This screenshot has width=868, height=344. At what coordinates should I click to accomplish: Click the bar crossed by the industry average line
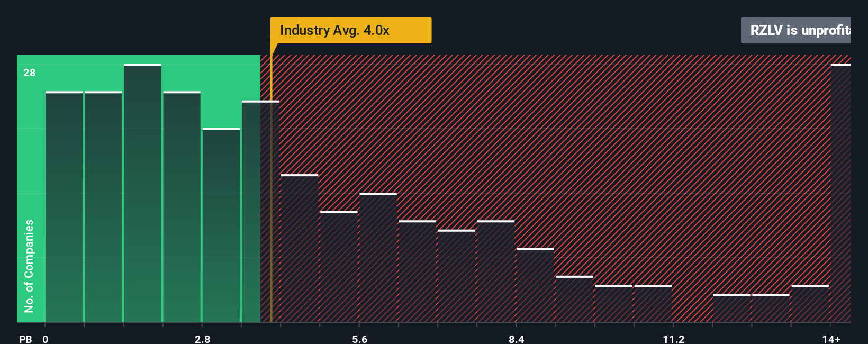[259, 212]
